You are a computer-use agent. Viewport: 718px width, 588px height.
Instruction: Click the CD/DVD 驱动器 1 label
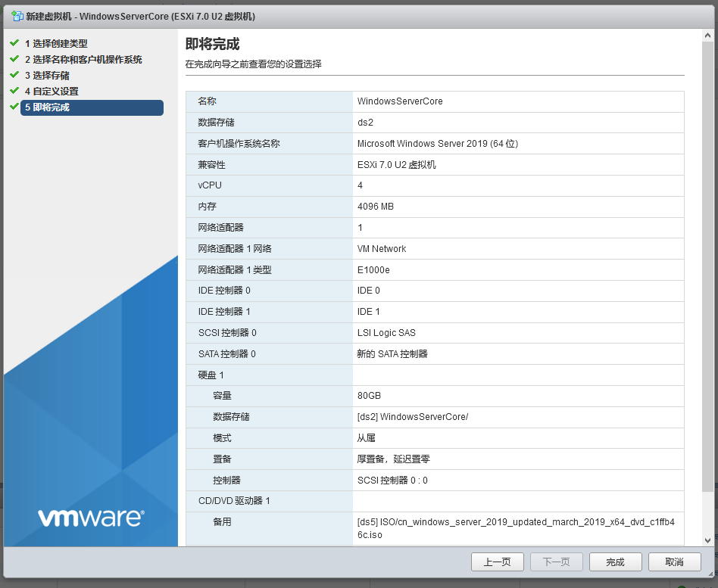click(234, 501)
